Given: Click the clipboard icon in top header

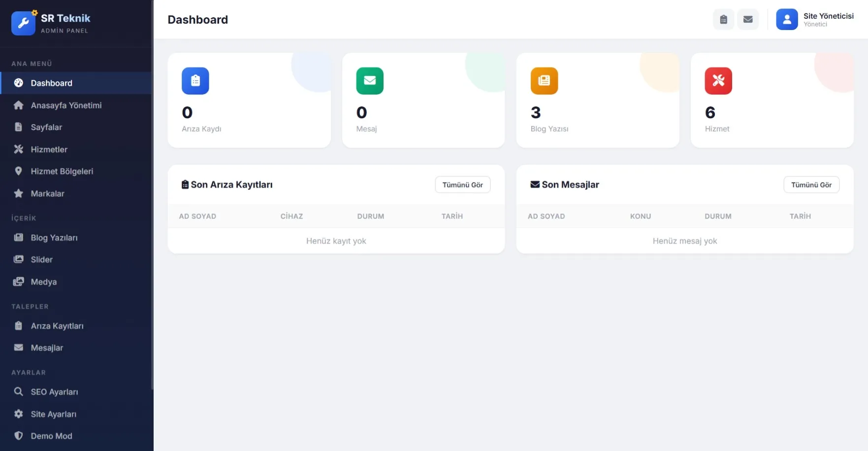Looking at the screenshot, I should click(723, 20).
